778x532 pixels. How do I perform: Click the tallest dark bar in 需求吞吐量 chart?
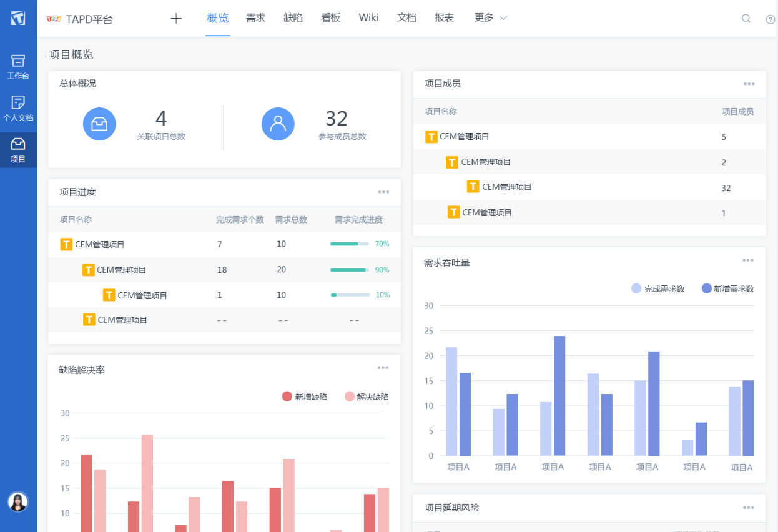click(x=559, y=396)
